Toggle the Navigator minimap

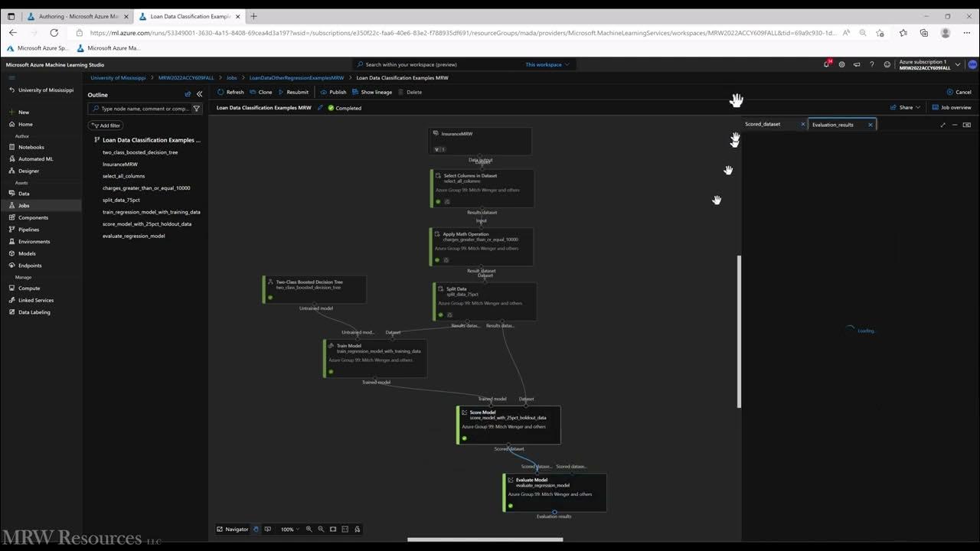232,529
